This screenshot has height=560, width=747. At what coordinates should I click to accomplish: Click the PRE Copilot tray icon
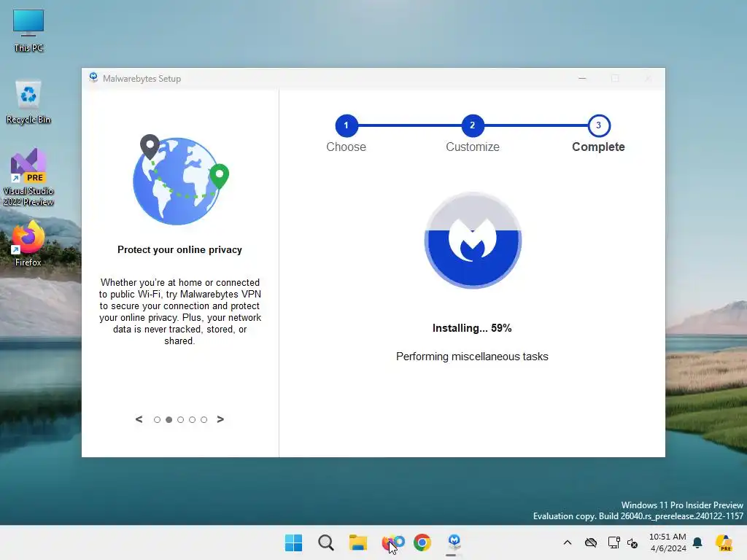[x=724, y=542]
